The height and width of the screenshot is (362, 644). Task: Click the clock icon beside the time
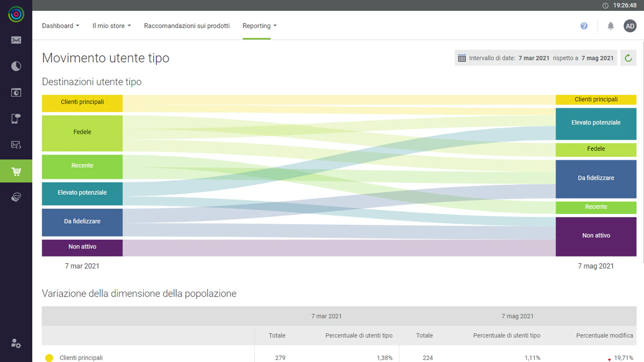click(x=605, y=6)
